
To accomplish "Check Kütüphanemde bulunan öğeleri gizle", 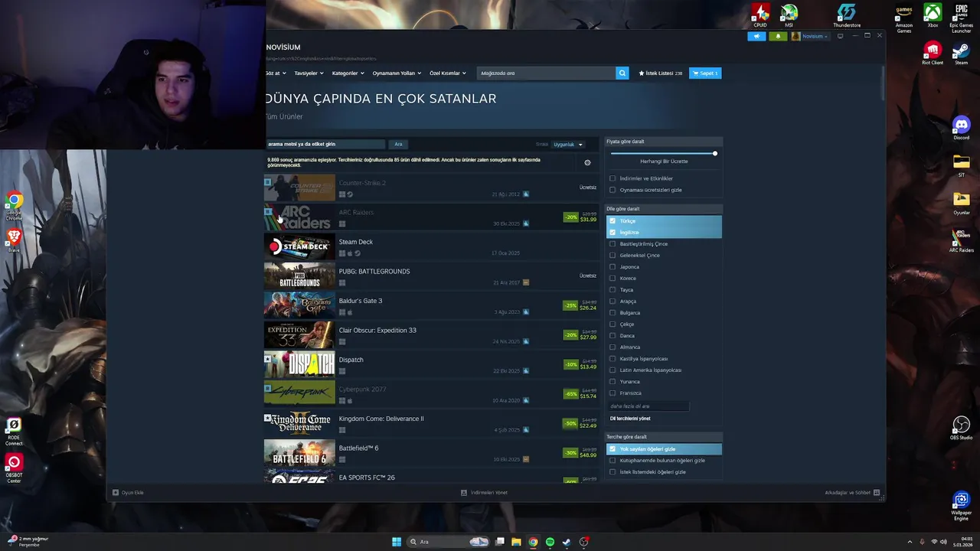I will point(612,461).
